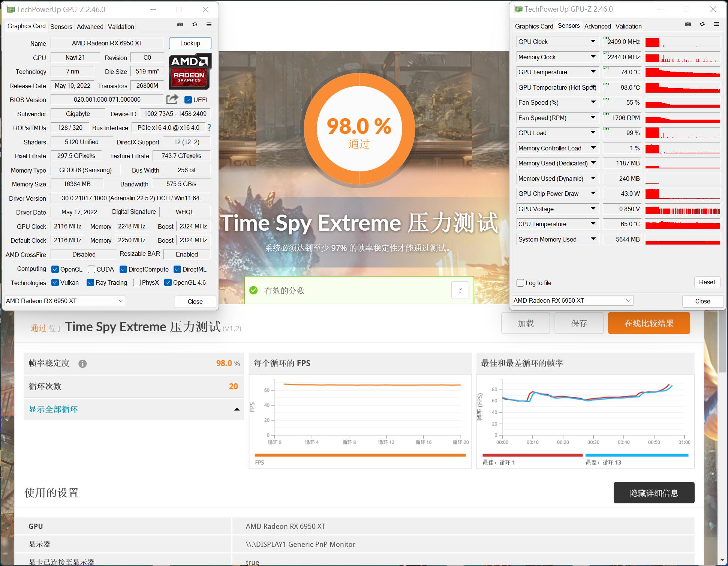Image resolution: width=728 pixels, height=566 pixels.
Task: Click the upload/share icon next to BIOS Version
Action: (x=172, y=99)
